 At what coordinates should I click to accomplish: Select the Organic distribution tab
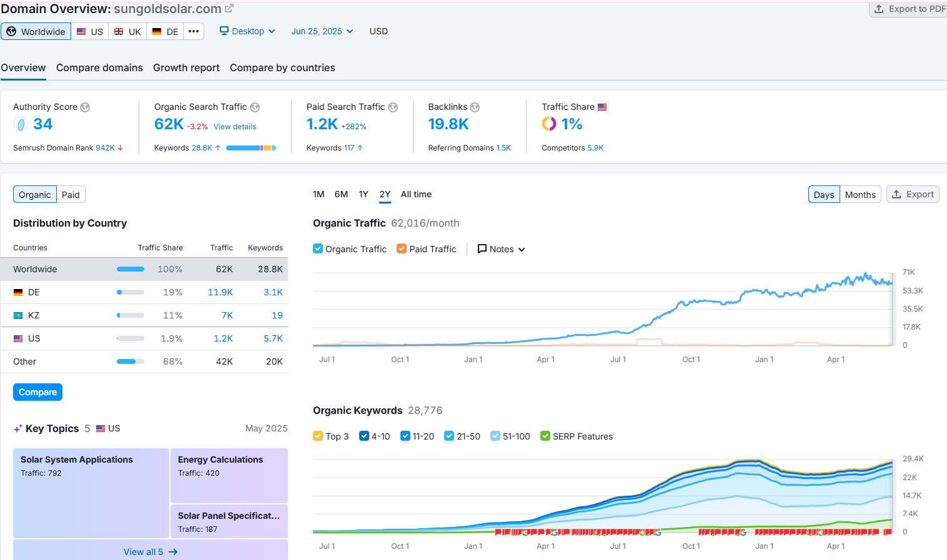pos(35,195)
